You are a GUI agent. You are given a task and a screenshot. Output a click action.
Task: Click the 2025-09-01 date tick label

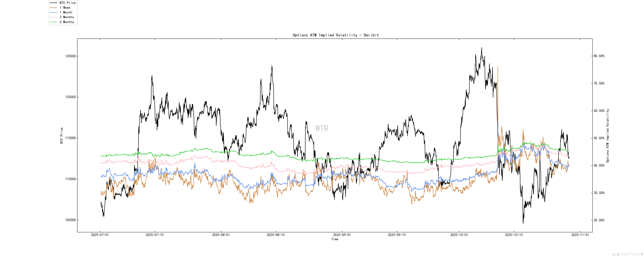pyautogui.click(x=342, y=235)
